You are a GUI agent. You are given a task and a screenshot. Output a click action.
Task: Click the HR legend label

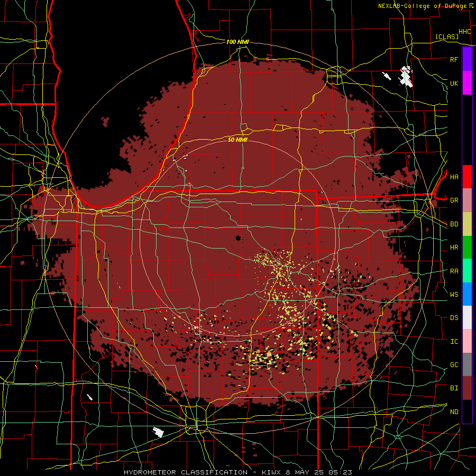(454, 248)
